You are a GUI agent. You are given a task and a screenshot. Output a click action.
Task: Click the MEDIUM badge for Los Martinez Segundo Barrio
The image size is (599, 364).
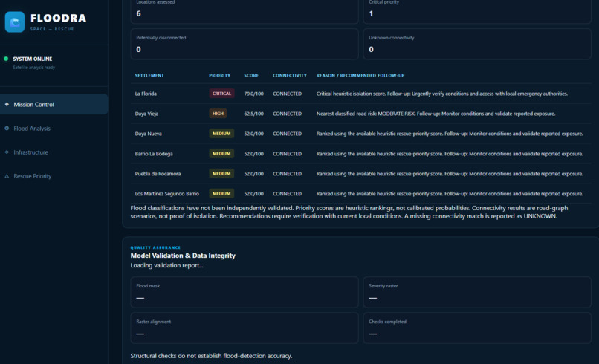pos(221,194)
